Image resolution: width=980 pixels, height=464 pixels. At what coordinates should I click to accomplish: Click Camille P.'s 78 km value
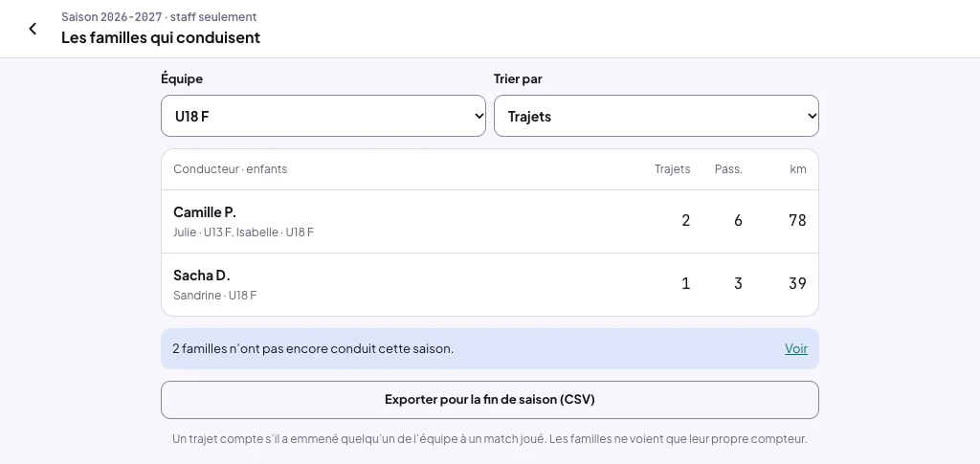[x=797, y=220]
